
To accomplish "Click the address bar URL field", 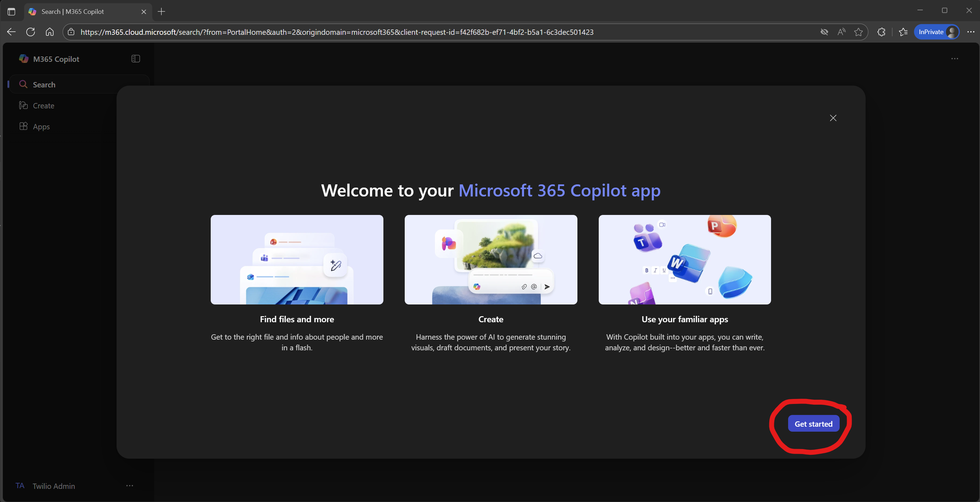I will [337, 32].
